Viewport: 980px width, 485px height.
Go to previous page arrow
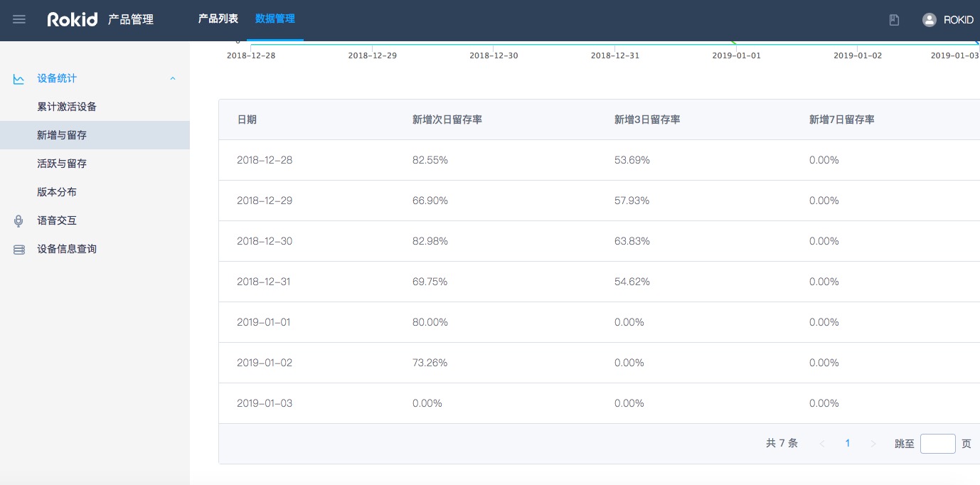point(822,444)
